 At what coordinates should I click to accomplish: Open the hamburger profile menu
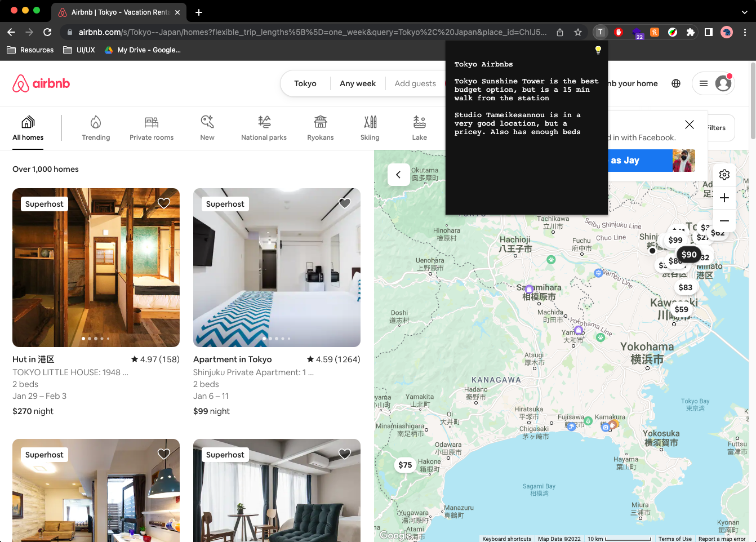704,83
